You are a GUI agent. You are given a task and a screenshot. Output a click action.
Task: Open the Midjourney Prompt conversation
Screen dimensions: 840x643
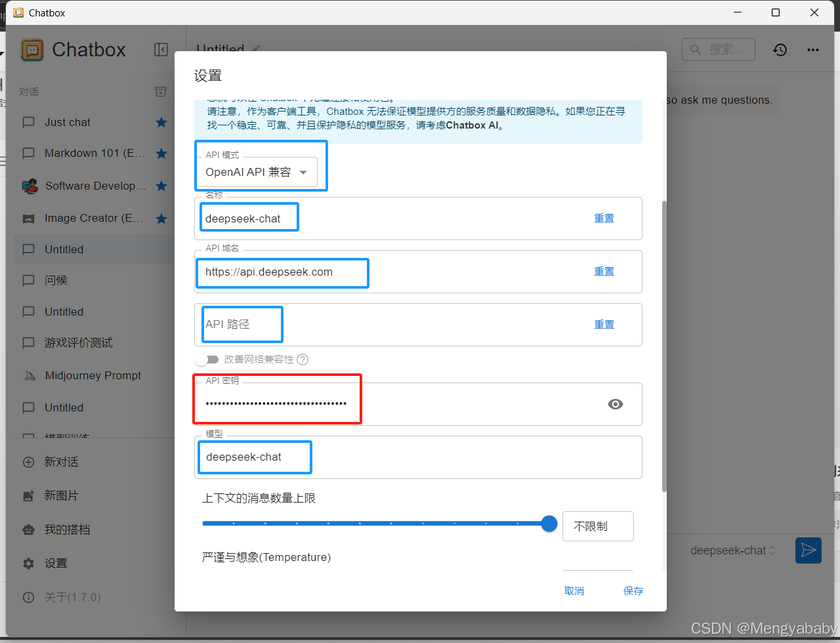[x=95, y=375]
